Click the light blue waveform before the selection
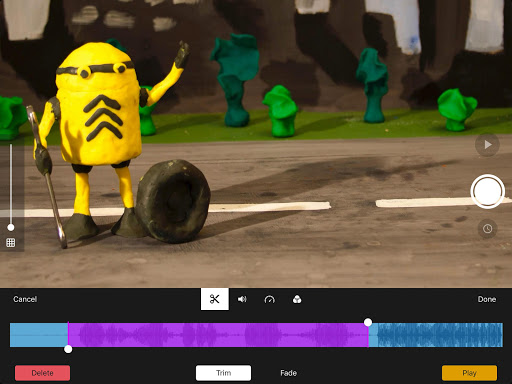This screenshot has width=512, height=384. 39,335
